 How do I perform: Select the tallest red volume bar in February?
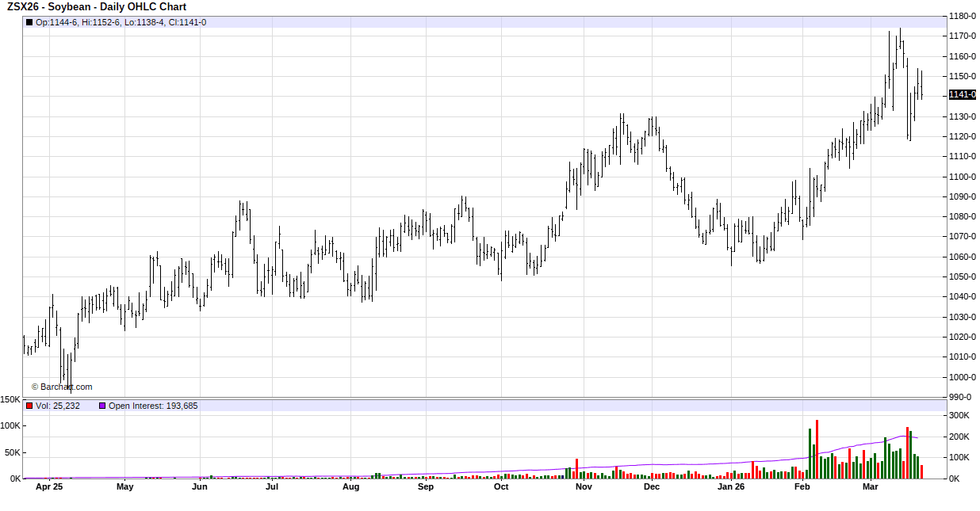[817, 448]
